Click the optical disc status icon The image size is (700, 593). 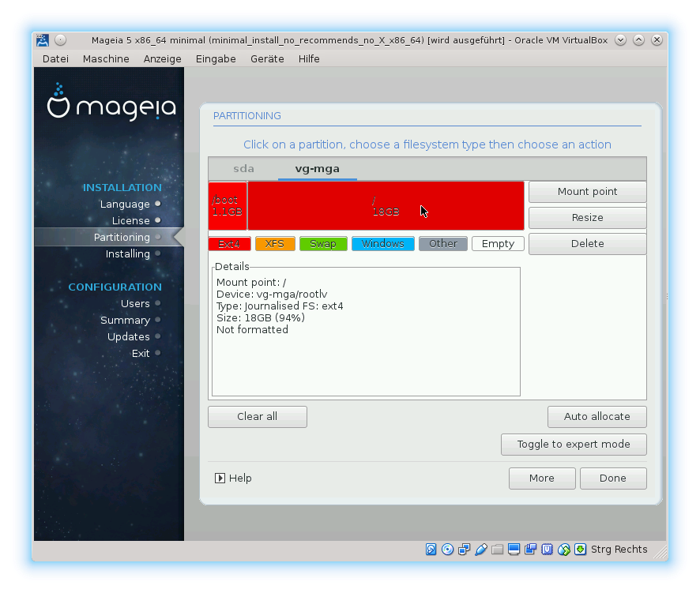point(447,550)
